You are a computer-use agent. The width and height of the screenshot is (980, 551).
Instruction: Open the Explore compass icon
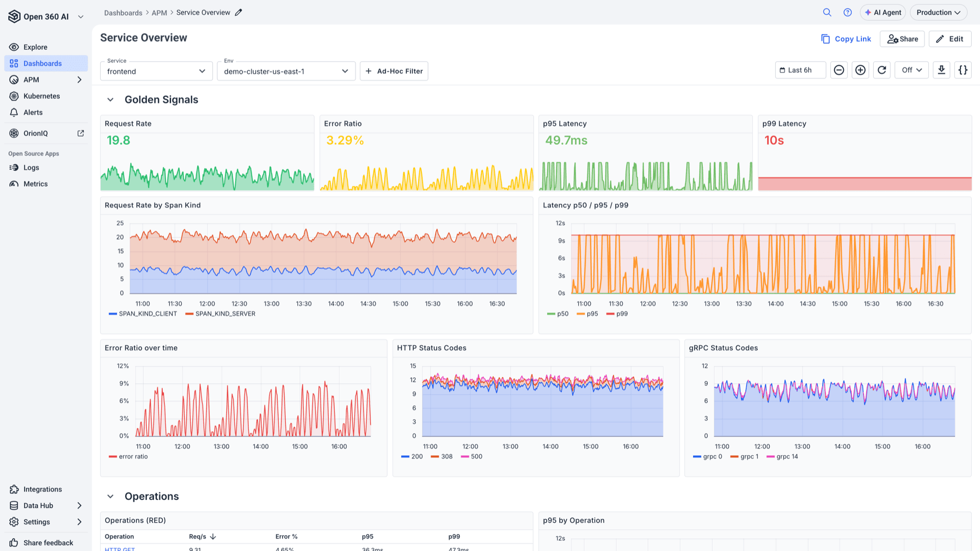click(x=14, y=47)
